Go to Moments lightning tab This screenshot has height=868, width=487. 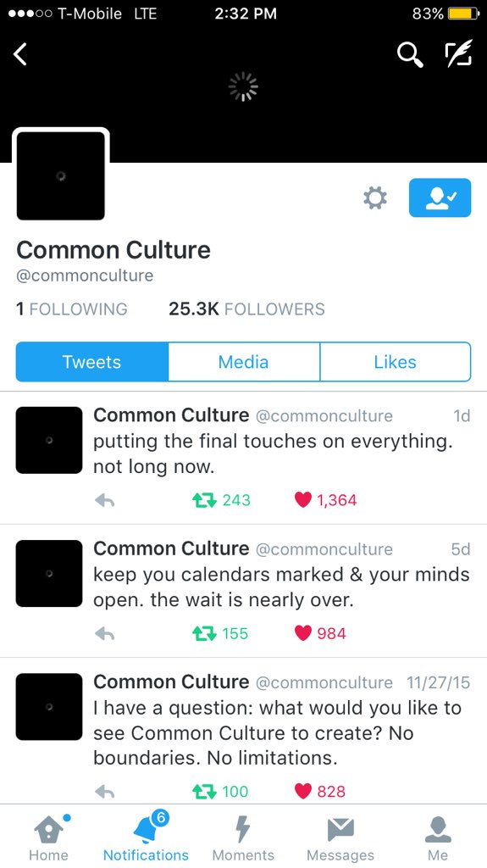click(x=243, y=836)
